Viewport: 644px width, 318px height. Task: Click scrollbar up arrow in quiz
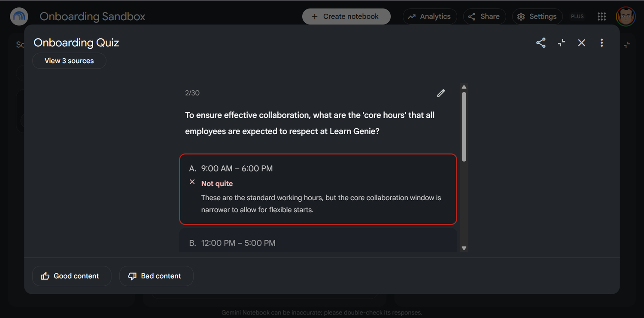click(x=464, y=87)
